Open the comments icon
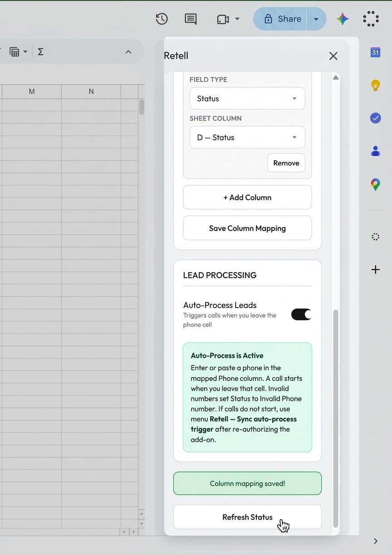Image resolution: width=392 pixels, height=555 pixels. [191, 19]
